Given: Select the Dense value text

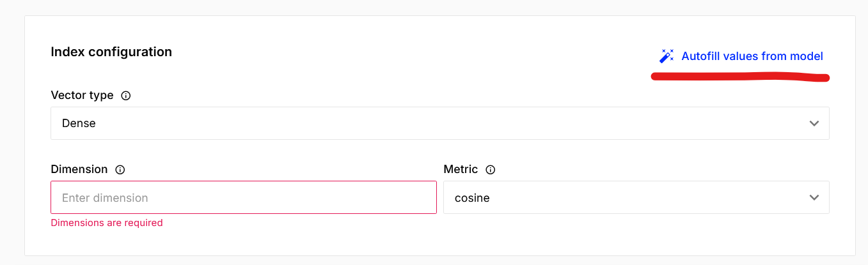Looking at the screenshot, I should (79, 123).
